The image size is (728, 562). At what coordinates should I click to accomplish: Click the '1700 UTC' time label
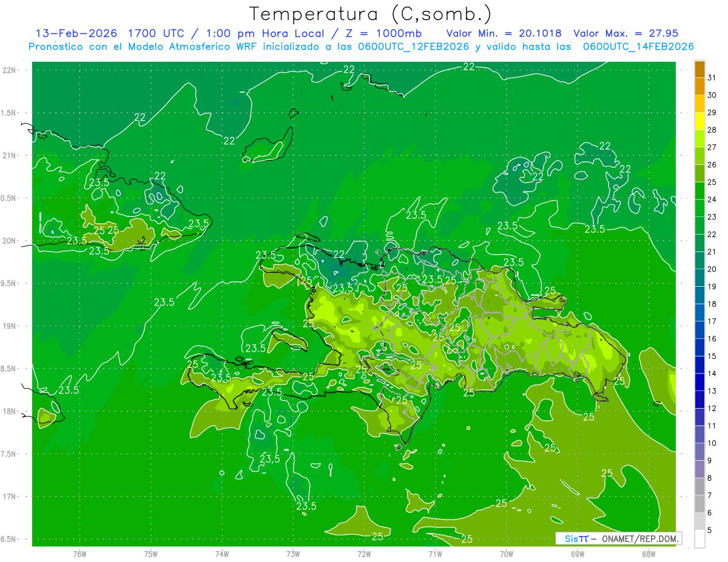157,33
